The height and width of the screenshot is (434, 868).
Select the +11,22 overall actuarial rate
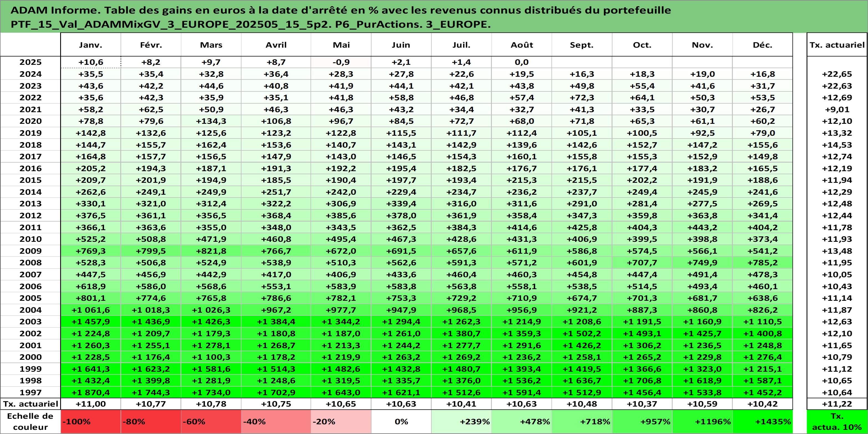point(837,404)
